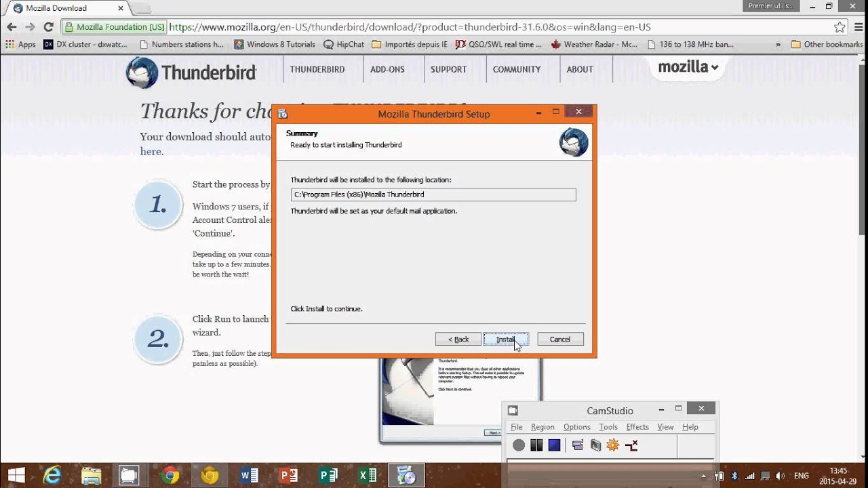Open HipChat bookmark
The width and height of the screenshot is (868, 488).
pos(344,45)
